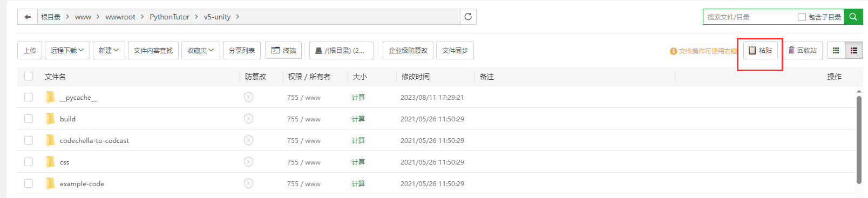Go to PythonTutor breadcrumb segment
868x198 pixels.
coord(169,17)
